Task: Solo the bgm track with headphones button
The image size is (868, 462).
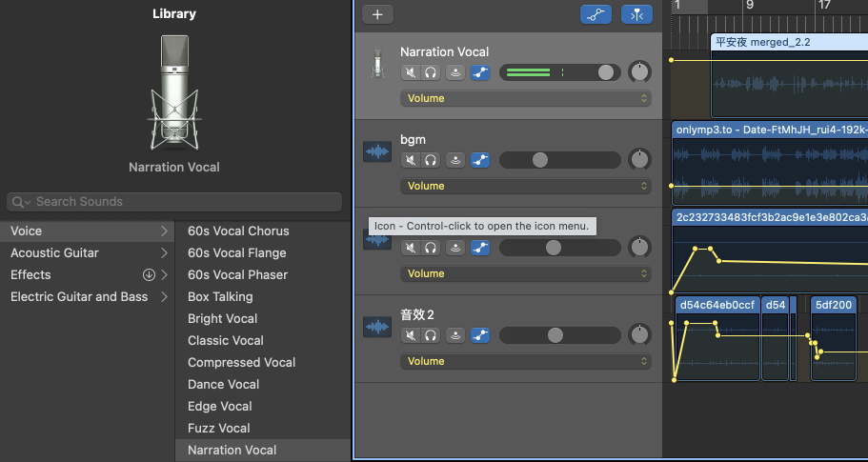Action: click(x=431, y=160)
